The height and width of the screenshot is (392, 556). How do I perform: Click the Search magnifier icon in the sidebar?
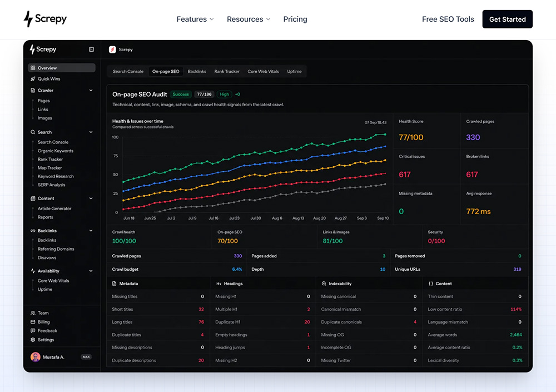coord(33,132)
